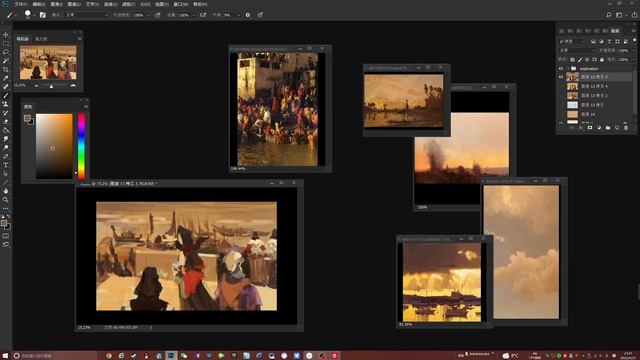Select the Move tool

[x=6, y=35]
